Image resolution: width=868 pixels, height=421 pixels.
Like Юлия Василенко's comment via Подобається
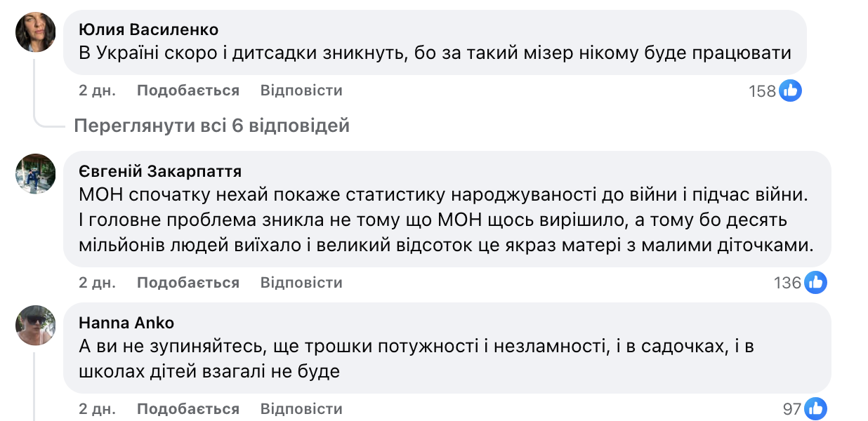[x=188, y=90]
